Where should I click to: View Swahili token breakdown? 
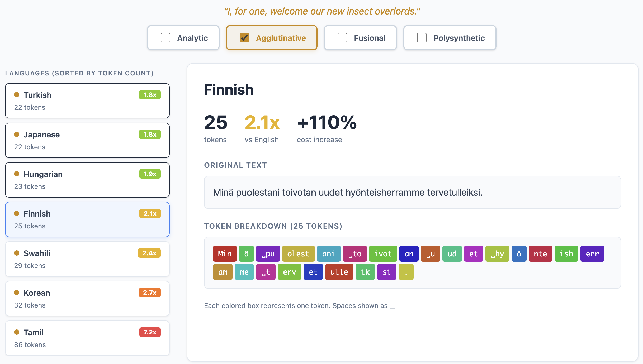[x=87, y=259]
